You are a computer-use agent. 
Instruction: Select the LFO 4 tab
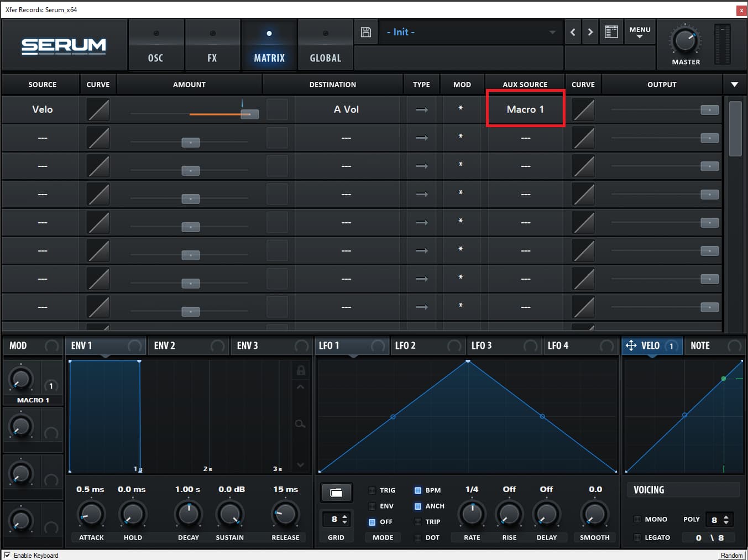pos(580,346)
